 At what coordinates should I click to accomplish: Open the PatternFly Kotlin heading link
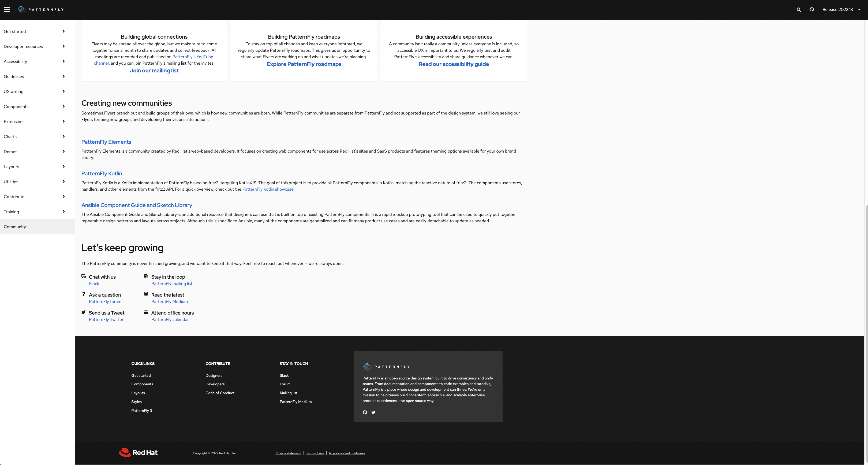[x=102, y=173]
